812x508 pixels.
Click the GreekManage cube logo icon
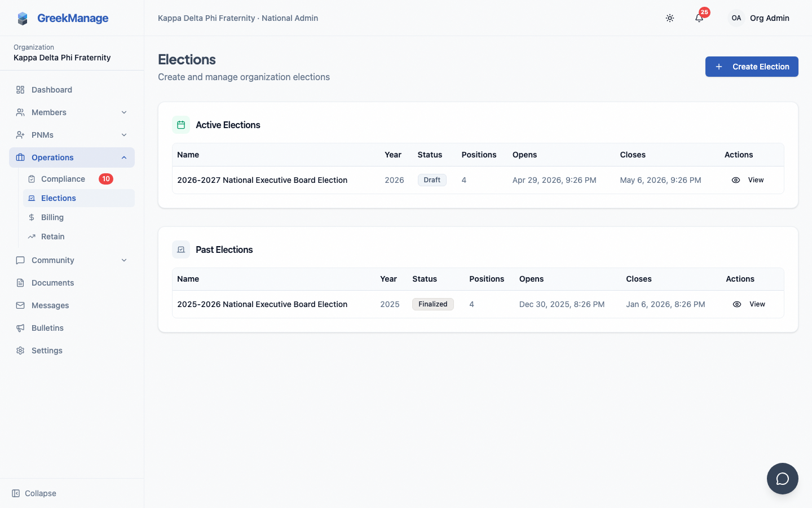pyautogui.click(x=23, y=19)
